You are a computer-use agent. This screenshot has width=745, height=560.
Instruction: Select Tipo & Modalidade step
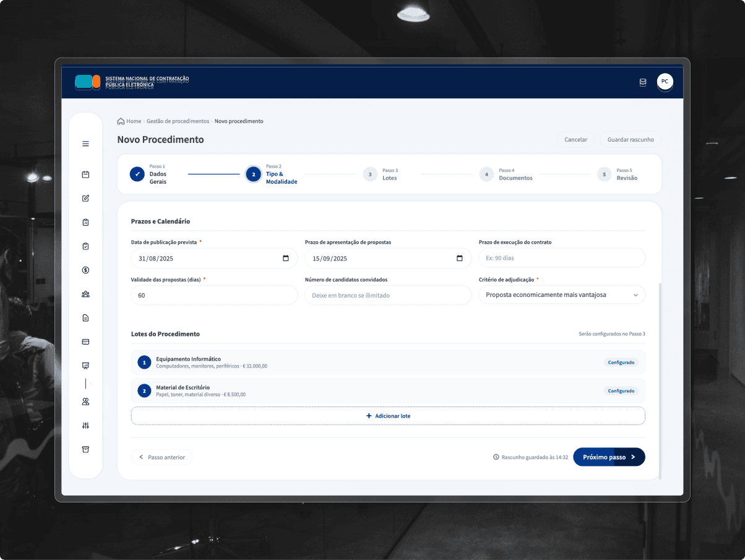click(282, 178)
